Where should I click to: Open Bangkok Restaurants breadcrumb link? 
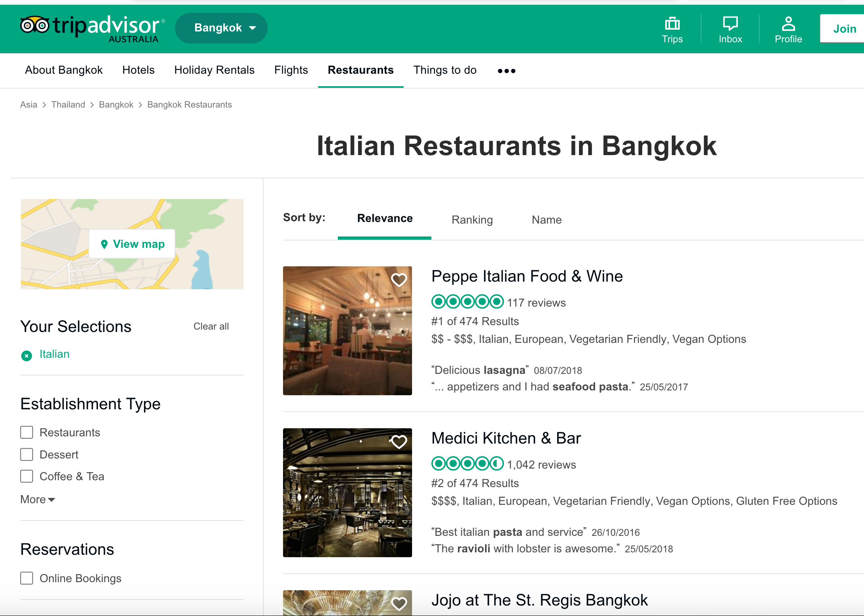tap(189, 105)
